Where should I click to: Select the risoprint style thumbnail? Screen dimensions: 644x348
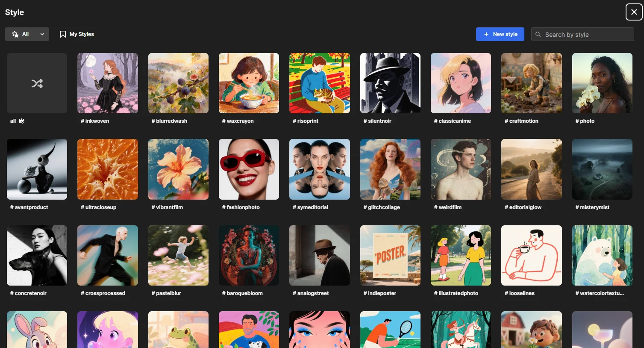(x=320, y=83)
